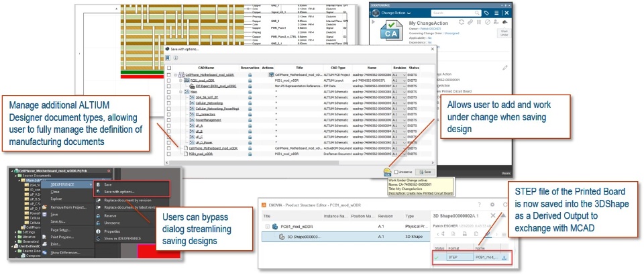Image resolution: width=644 pixels, height=275 pixels.
Task: Open Revision dropdown for CellPhone_Motherboard project row
Action: [405, 74]
